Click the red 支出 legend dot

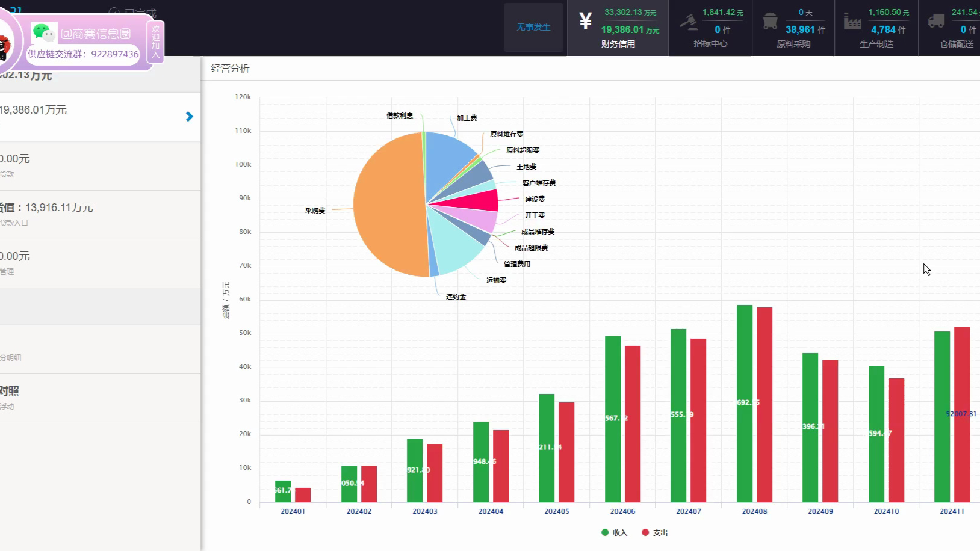point(645,532)
